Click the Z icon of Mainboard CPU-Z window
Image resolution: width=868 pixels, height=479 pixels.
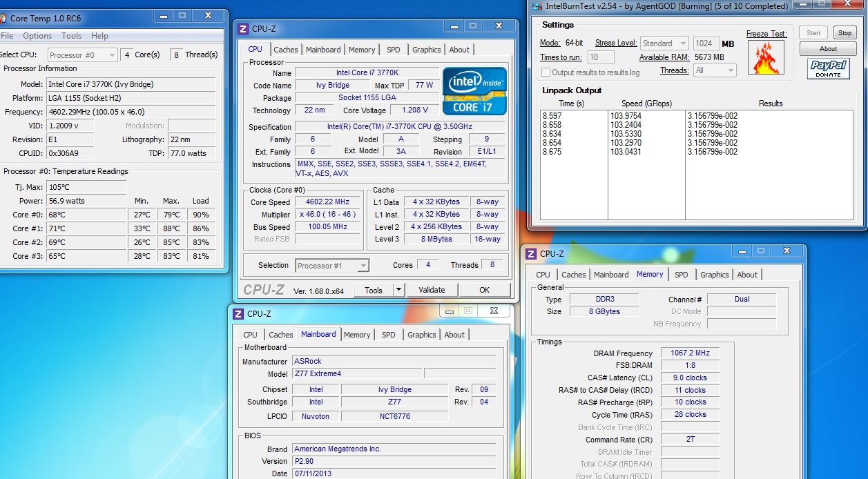click(x=238, y=313)
